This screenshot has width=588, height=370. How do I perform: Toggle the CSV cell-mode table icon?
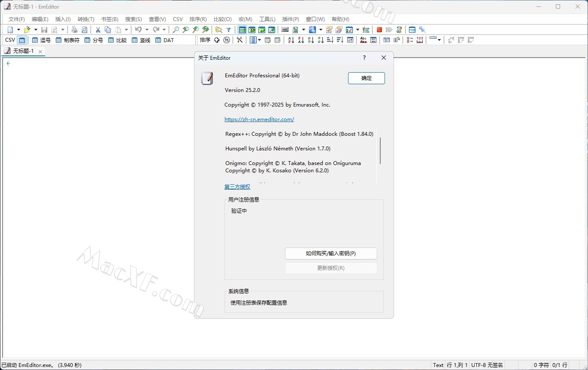[22, 40]
